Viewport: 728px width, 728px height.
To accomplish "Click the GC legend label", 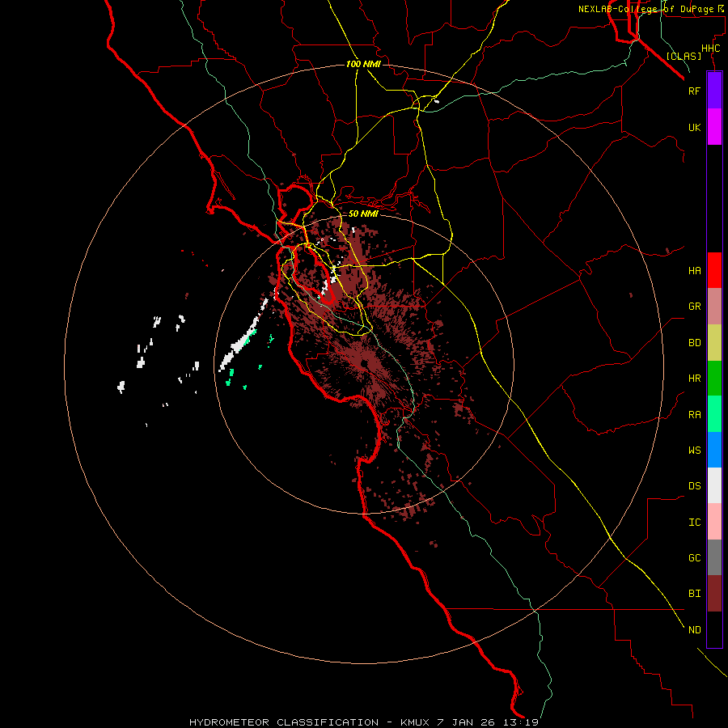I will click(694, 558).
